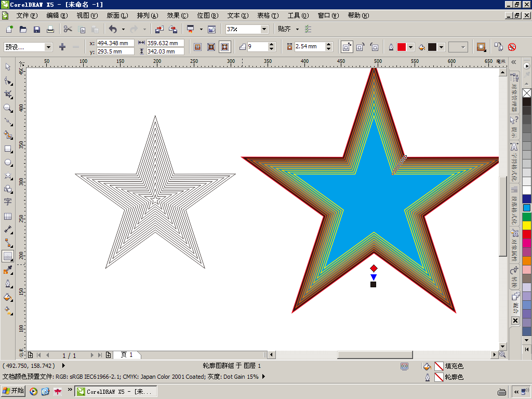Screen dimensions: 532x399
Task: Select the Basic Shapes tool
Action: pos(8,189)
